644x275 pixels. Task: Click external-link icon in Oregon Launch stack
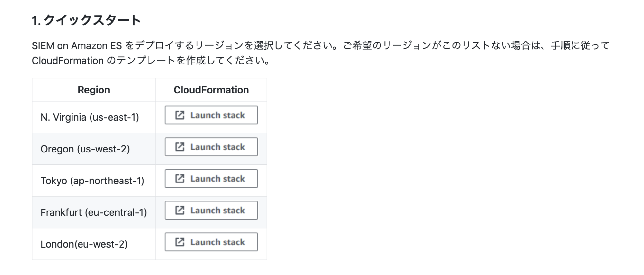[x=179, y=147]
